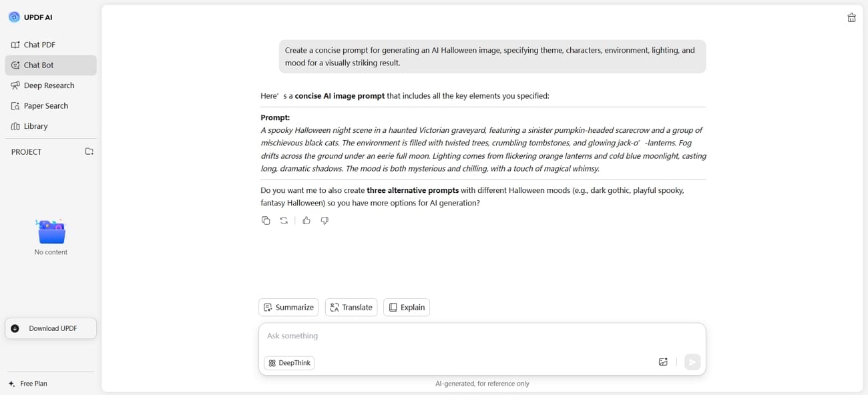Image resolution: width=868 pixels, height=395 pixels.
Task: Open Download UPDF
Action: pyautogui.click(x=50, y=328)
